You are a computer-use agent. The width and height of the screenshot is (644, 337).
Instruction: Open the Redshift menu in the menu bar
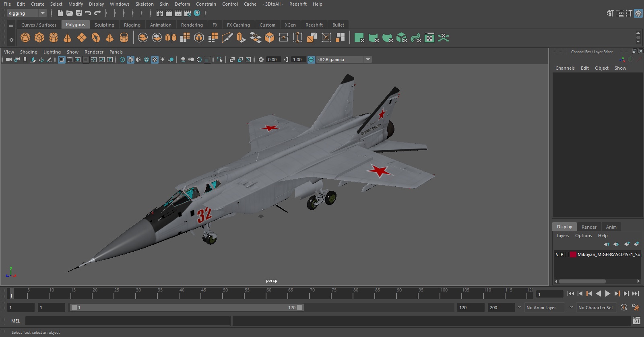(298, 4)
